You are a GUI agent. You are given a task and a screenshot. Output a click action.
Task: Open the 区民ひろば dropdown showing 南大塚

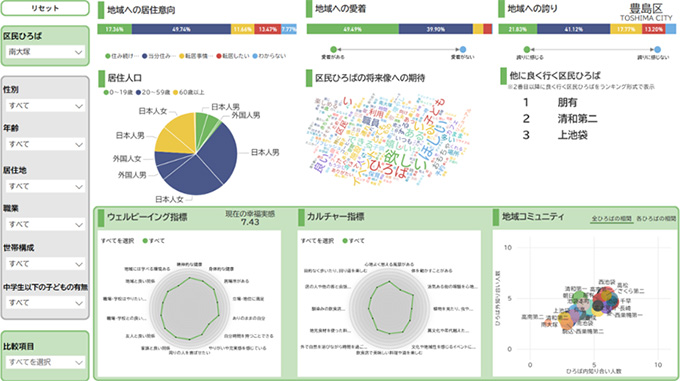45,52
